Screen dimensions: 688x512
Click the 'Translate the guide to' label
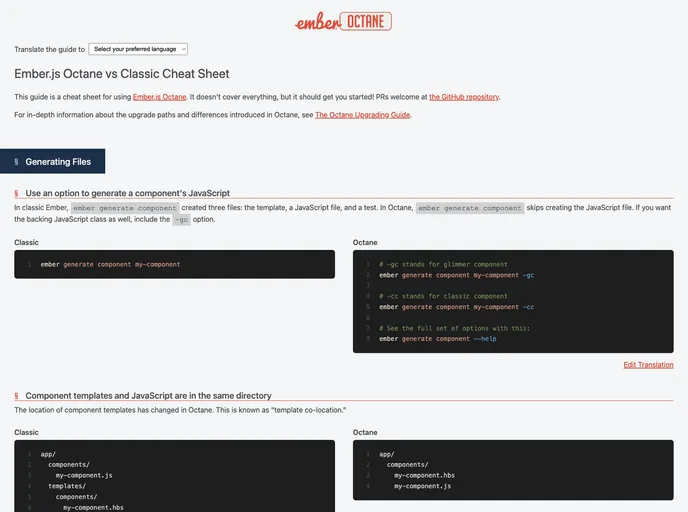(x=50, y=49)
